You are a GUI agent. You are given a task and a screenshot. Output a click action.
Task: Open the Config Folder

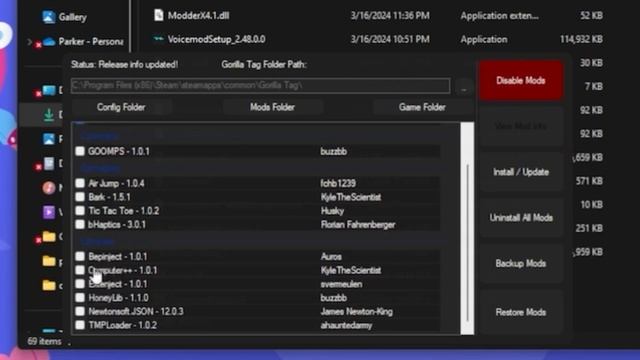121,107
